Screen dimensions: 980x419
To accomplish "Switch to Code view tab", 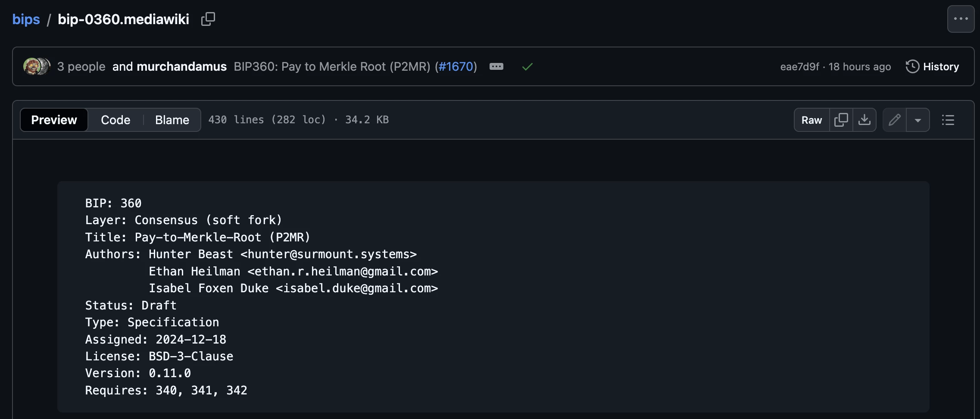I will (x=115, y=120).
